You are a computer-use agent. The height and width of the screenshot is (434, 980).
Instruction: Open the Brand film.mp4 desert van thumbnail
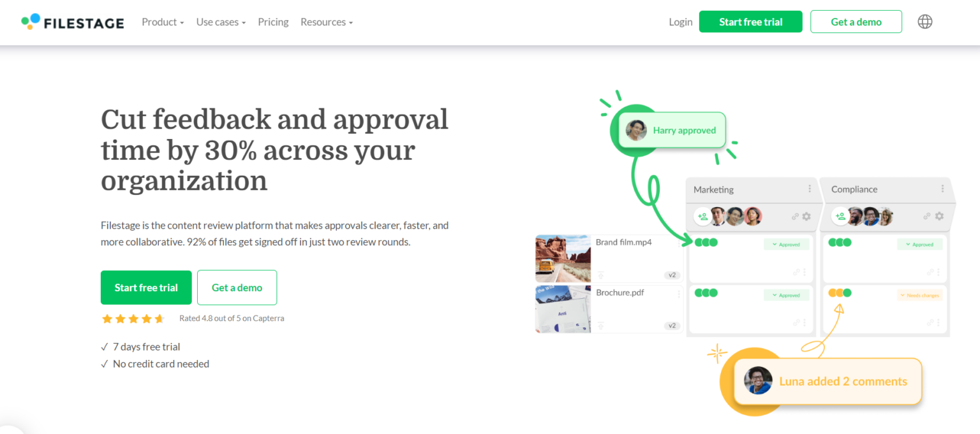[x=563, y=259]
